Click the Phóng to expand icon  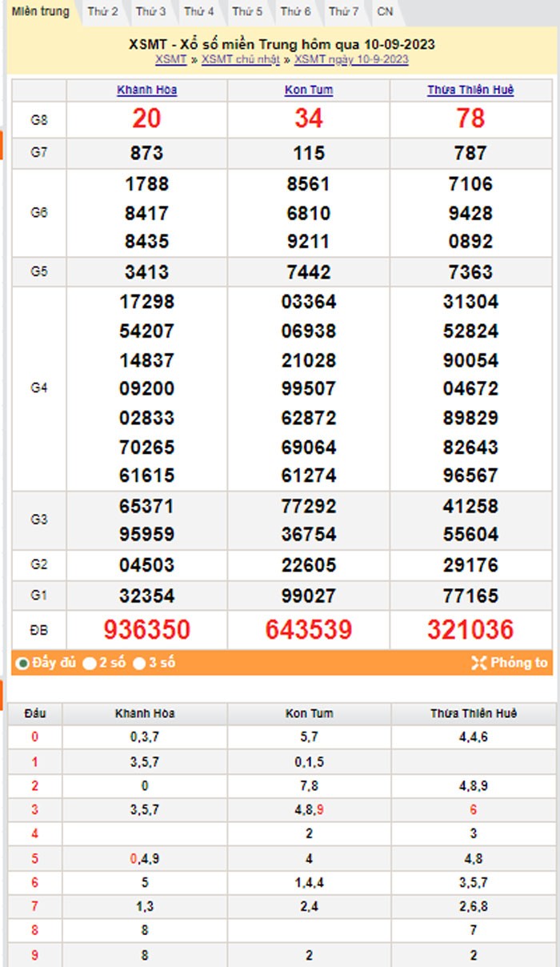(x=479, y=662)
